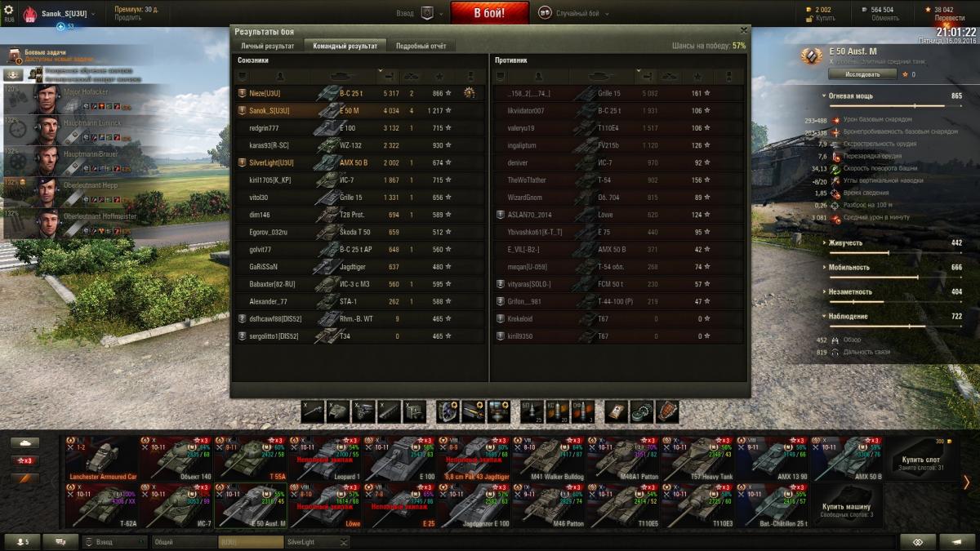Screen dimensions: 980x551
Task: Select enemy row ASLAN70_2014
Action: [x=618, y=215]
